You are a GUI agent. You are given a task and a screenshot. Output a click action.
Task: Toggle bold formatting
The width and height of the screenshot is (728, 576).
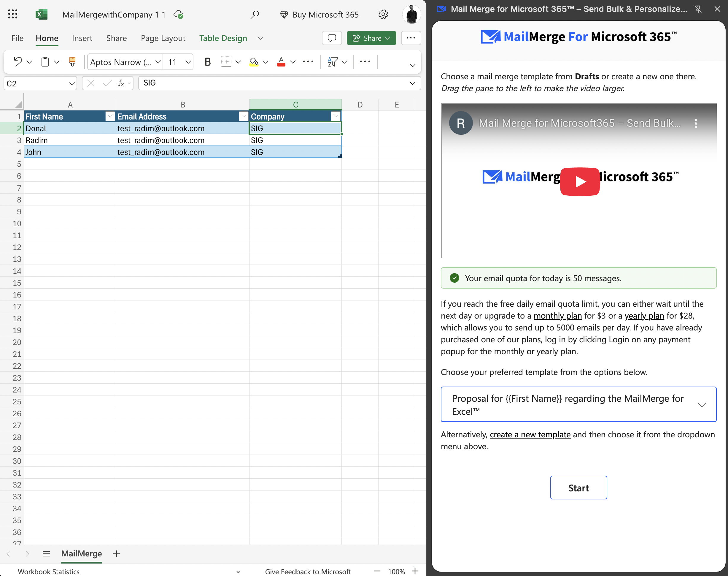pos(208,62)
